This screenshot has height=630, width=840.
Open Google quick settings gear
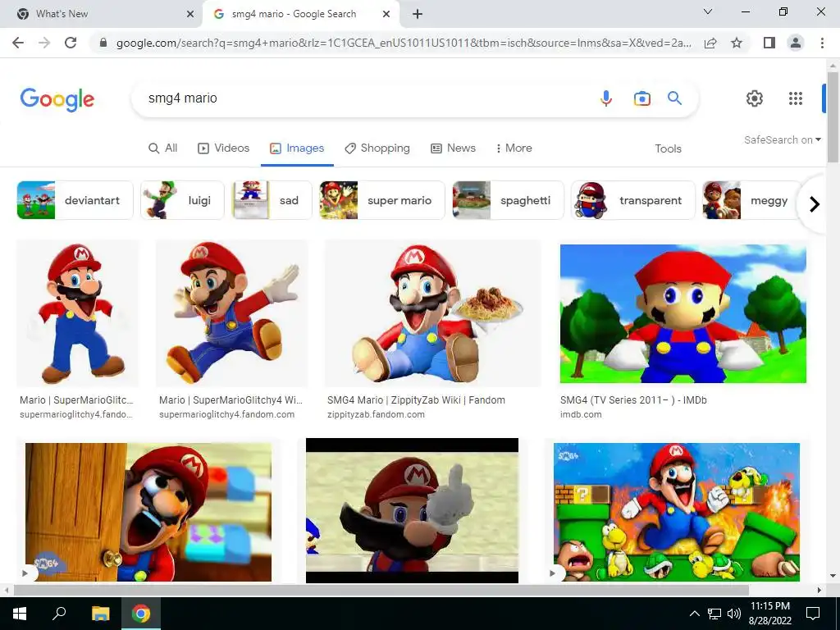pyautogui.click(x=755, y=98)
